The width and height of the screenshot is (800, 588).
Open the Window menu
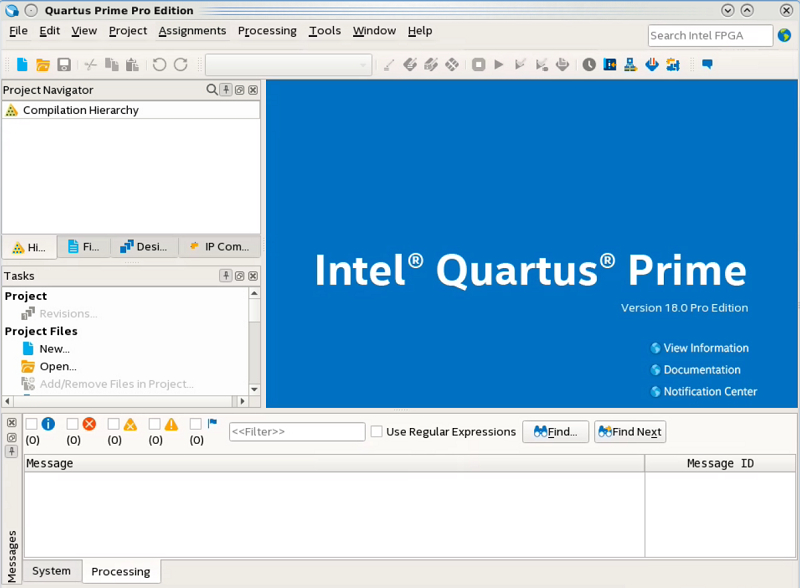point(374,31)
